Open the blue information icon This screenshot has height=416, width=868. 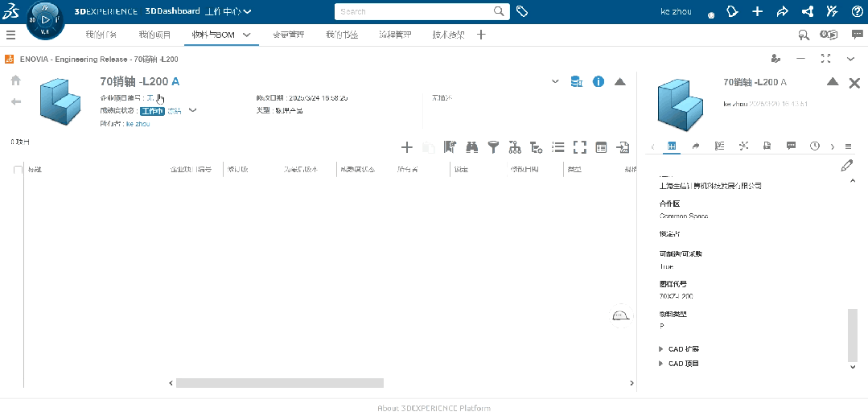pos(598,81)
